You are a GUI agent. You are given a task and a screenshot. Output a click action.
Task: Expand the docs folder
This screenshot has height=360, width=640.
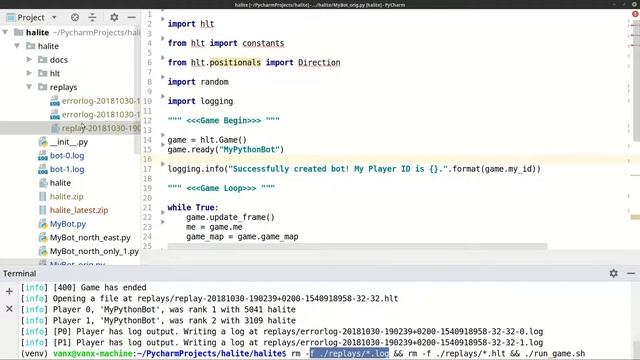click(29, 60)
